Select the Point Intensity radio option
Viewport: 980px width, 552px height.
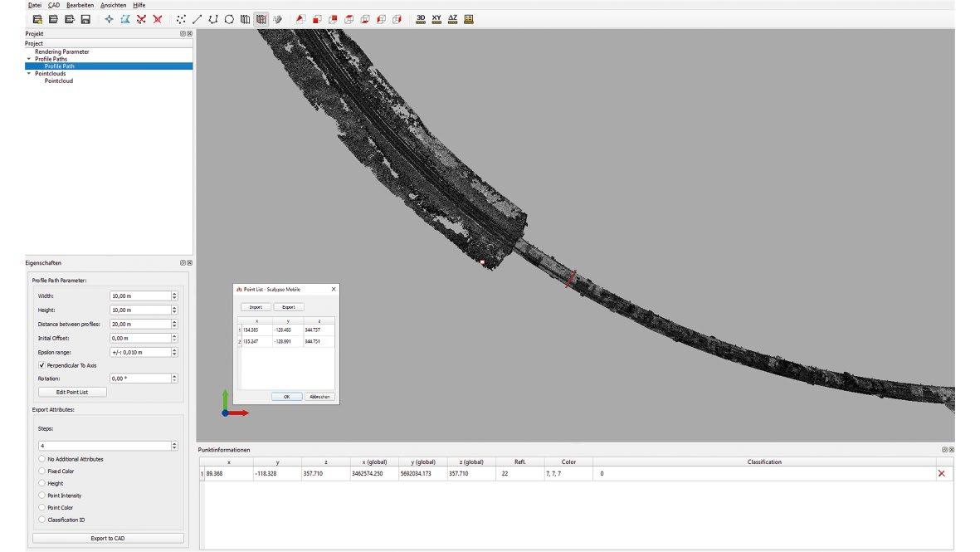click(41, 495)
